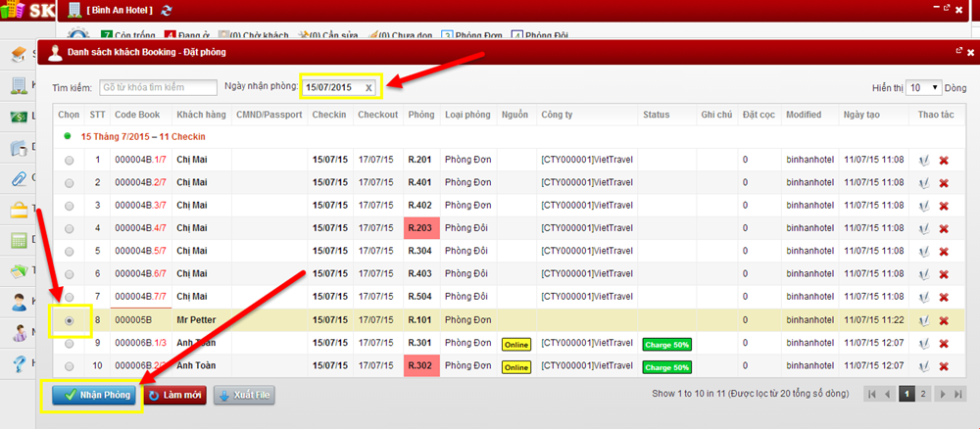The height and width of the screenshot is (429, 980).
Task: Select radio button for booking row 1
Action: click(69, 160)
